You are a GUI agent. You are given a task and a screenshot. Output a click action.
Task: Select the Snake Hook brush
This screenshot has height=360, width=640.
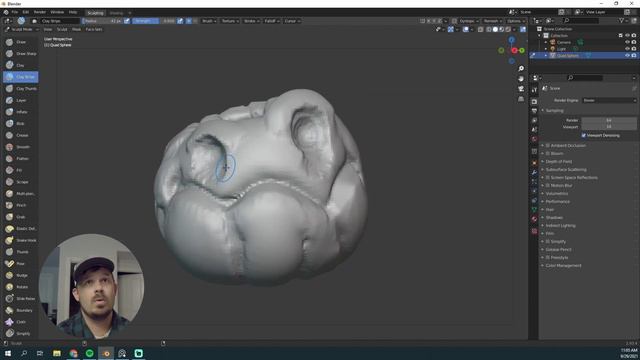click(x=20, y=240)
